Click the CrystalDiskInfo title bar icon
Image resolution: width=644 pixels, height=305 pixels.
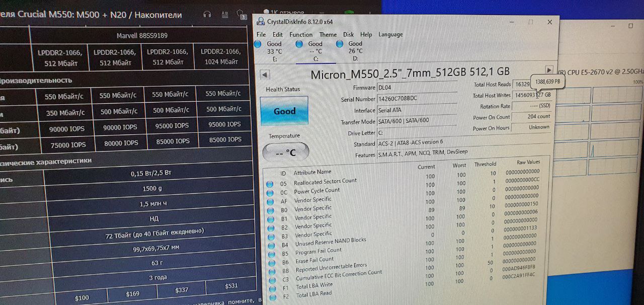pos(260,22)
